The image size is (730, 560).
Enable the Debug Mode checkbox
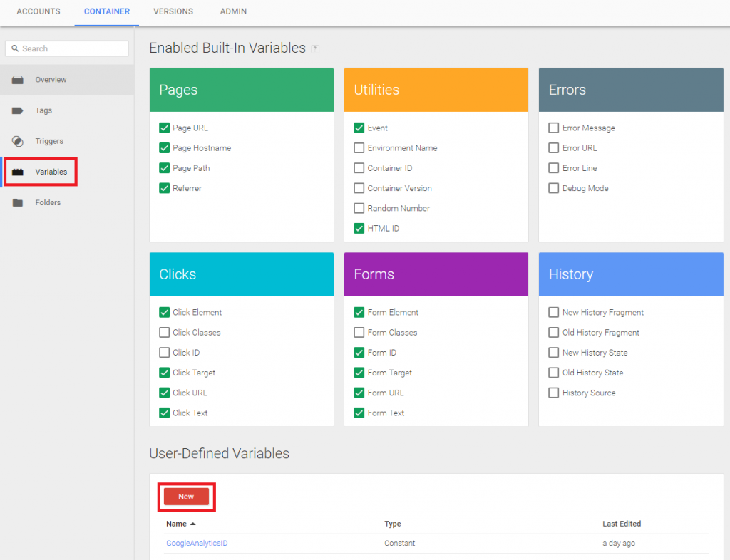pyautogui.click(x=554, y=188)
